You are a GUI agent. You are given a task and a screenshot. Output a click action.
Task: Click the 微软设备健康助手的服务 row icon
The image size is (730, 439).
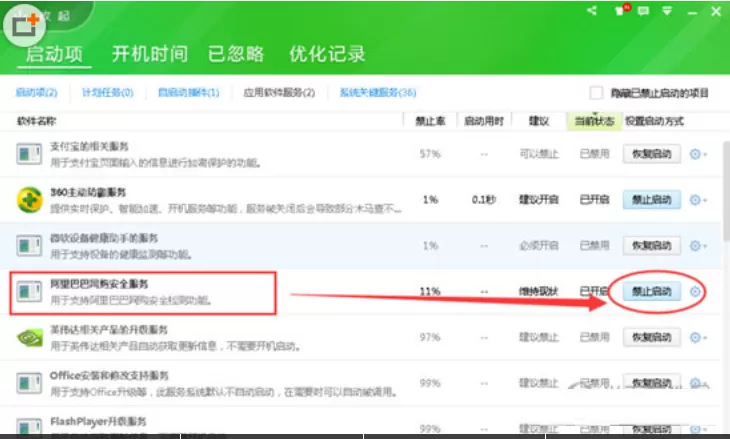pos(29,245)
